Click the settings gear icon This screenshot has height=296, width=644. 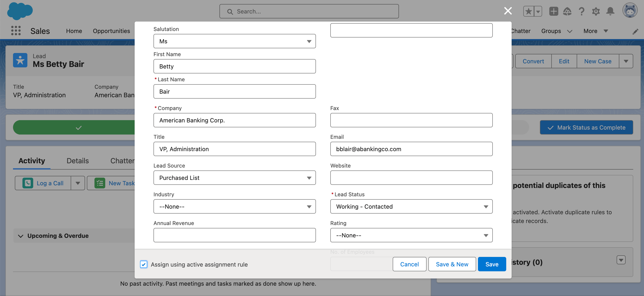(x=596, y=11)
